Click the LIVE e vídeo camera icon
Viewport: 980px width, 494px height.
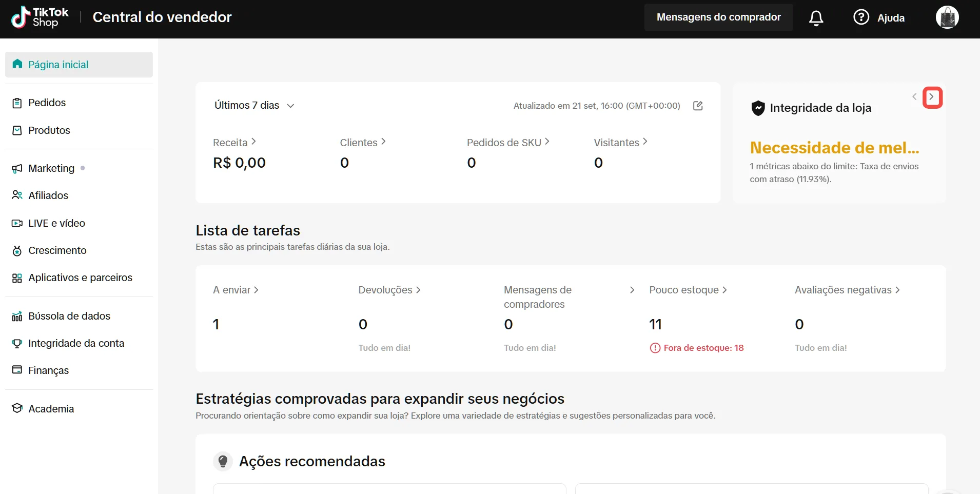(17, 223)
